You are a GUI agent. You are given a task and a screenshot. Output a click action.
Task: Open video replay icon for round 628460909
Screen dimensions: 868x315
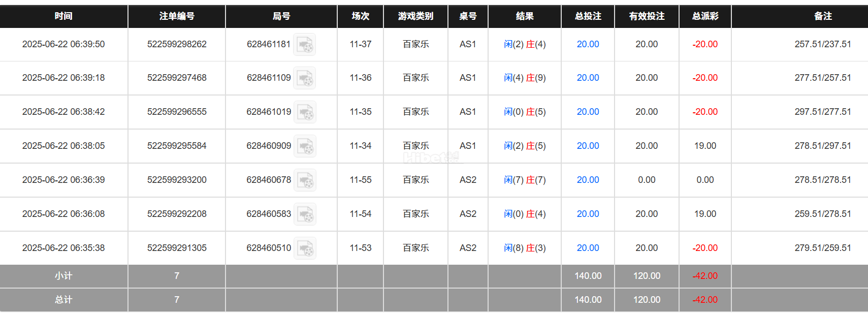pyautogui.click(x=305, y=146)
